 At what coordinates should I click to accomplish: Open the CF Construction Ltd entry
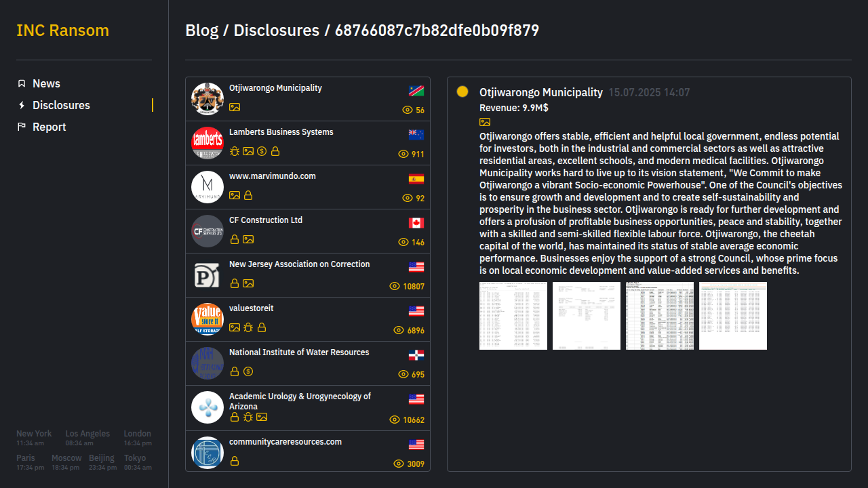tap(308, 231)
